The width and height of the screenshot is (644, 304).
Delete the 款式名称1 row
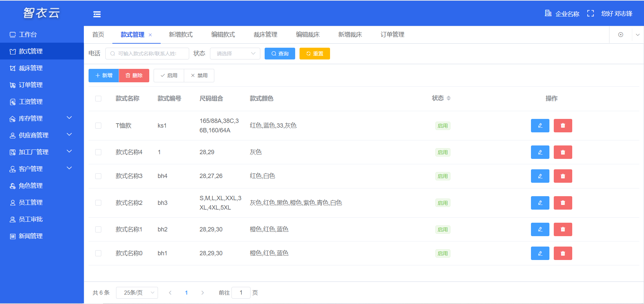563,229
